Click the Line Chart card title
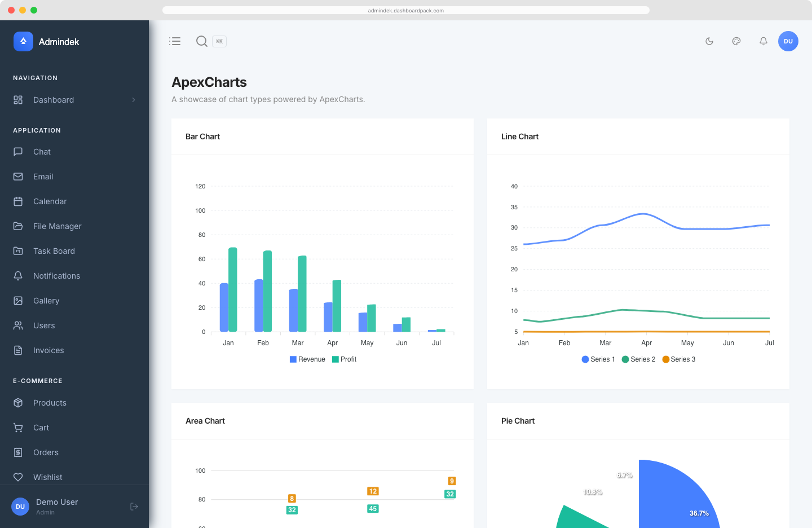The height and width of the screenshot is (528, 812). point(520,137)
